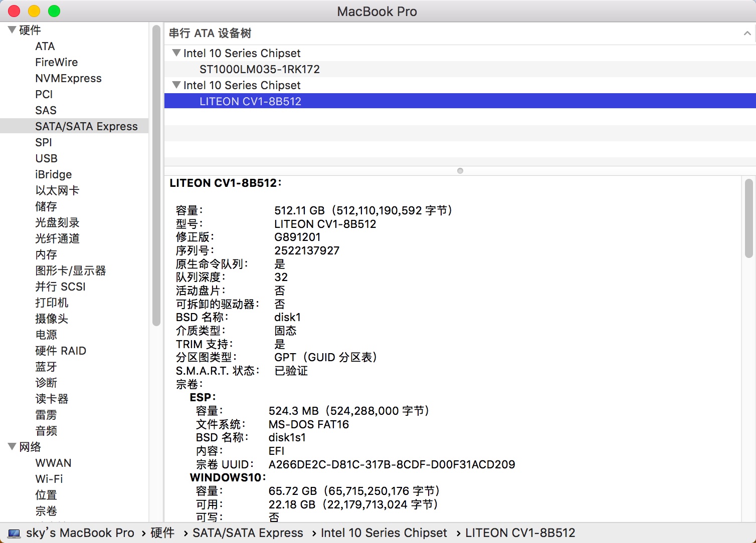Select 诊断 diagnostics in sidebar

click(46, 383)
